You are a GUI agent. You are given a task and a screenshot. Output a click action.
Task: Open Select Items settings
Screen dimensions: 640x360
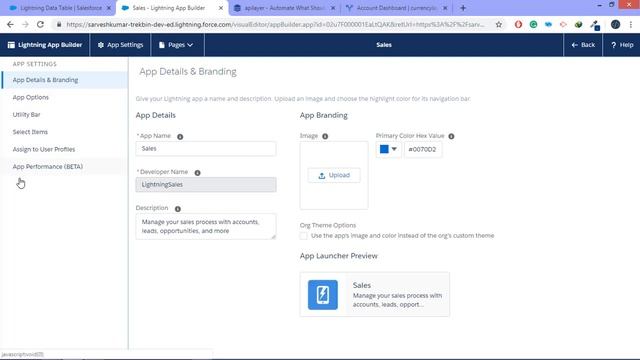(64, 132)
